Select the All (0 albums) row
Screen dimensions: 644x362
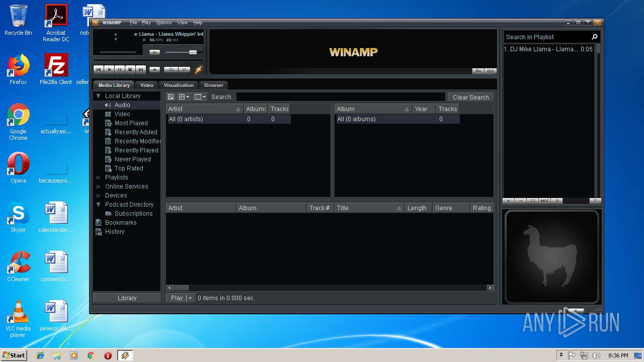point(397,119)
